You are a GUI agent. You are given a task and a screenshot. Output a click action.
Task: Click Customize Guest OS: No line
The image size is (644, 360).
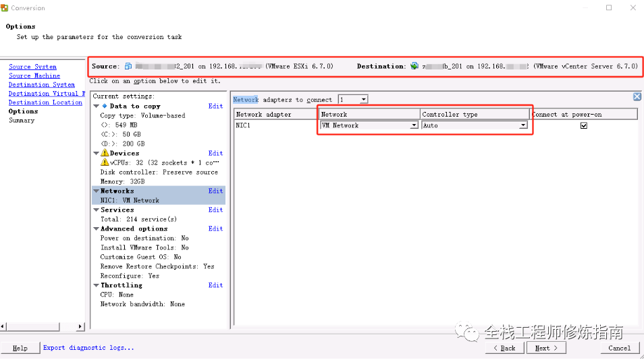(141, 257)
